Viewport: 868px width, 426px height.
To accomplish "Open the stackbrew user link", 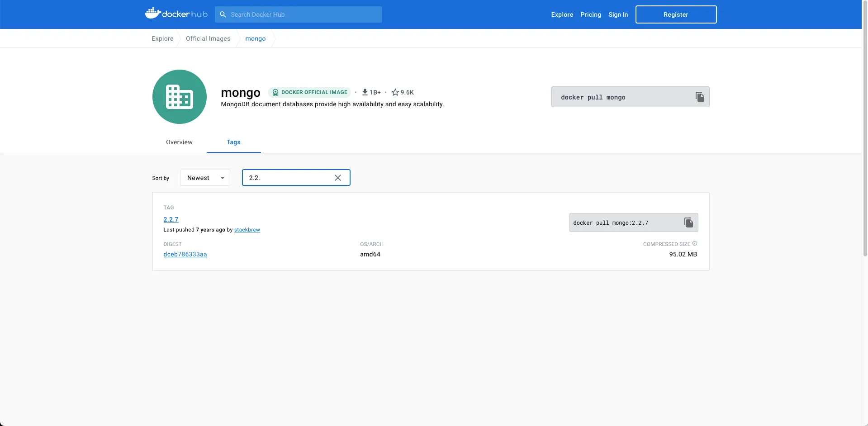I will point(247,230).
